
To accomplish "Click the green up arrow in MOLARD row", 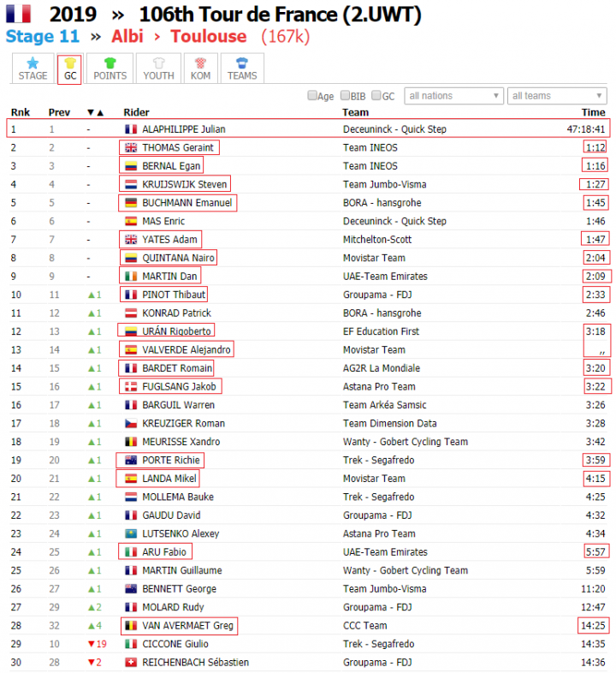I will 91,607.
